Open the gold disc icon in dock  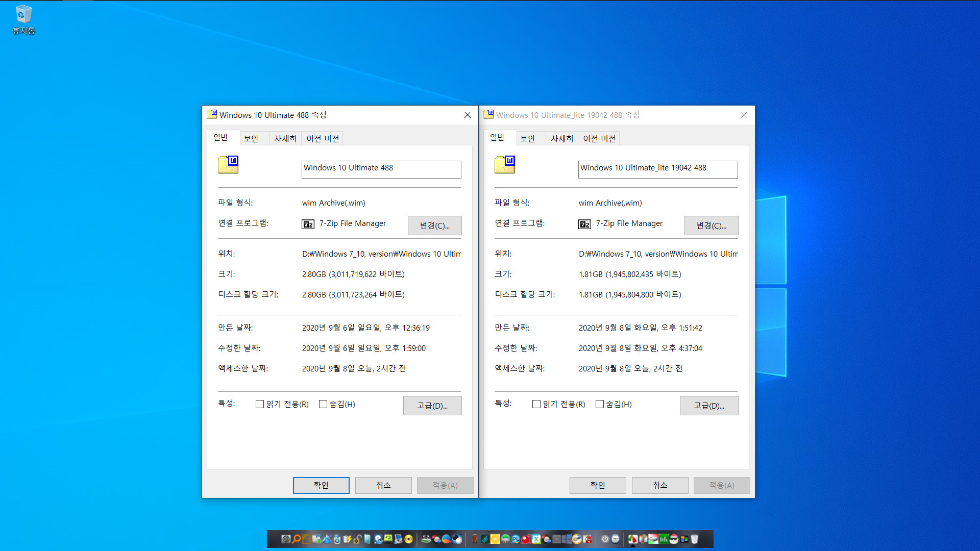point(408,539)
